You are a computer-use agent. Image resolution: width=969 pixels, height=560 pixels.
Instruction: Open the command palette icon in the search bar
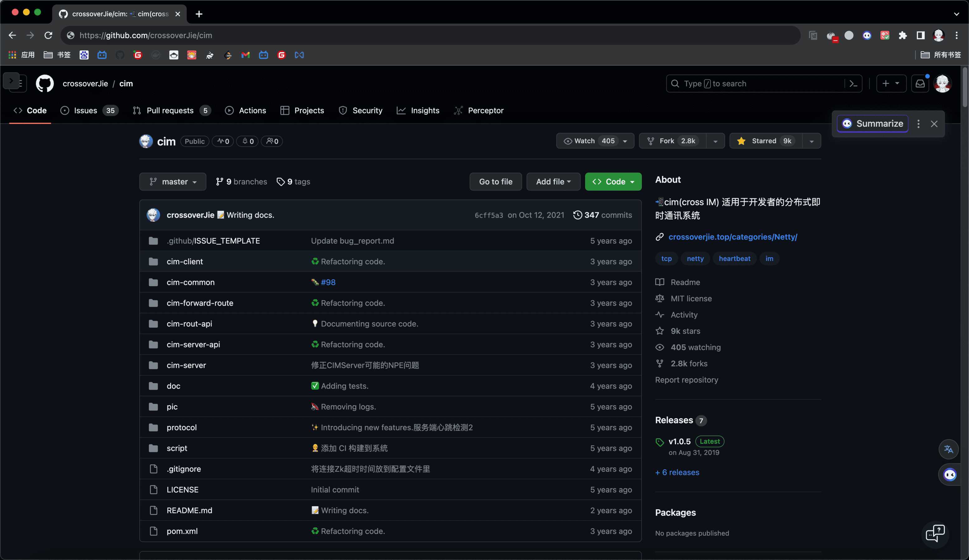coord(853,83)
